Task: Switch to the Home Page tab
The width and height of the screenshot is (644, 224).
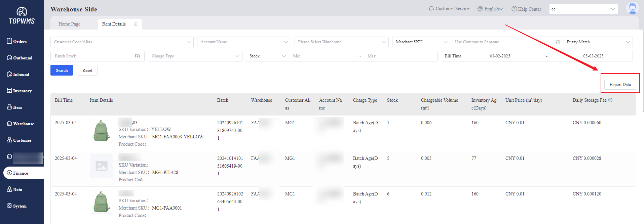Action: [x=69, y=24]
